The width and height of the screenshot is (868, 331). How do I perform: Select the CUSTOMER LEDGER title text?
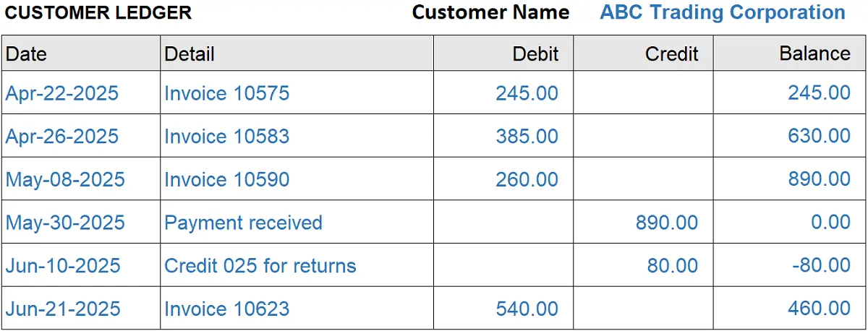[x=98, y=13]
